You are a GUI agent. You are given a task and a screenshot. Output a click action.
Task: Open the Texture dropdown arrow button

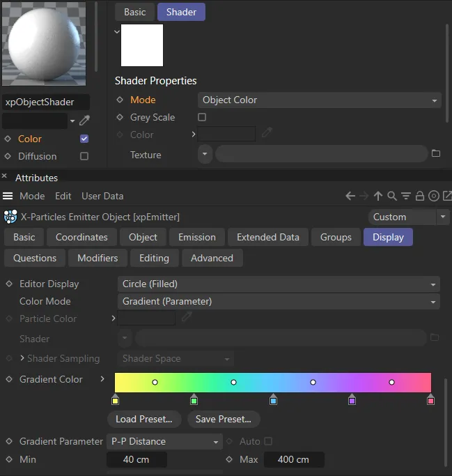(x=205, y=154)
